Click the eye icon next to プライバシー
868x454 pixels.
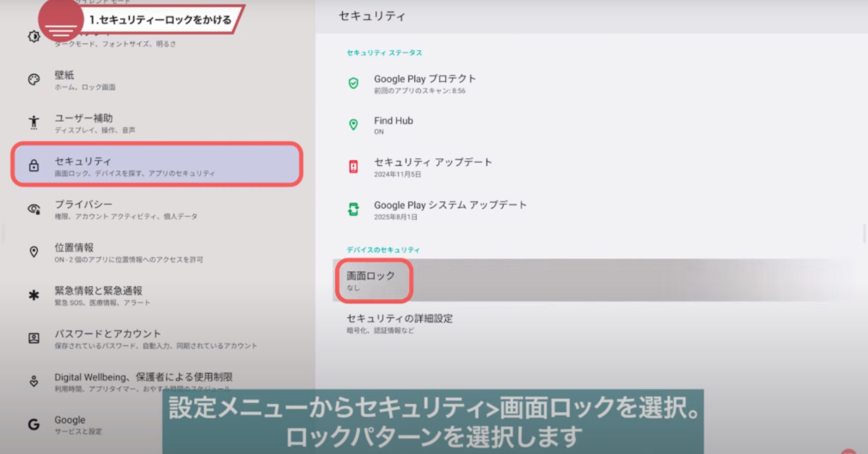pos(34,209)
